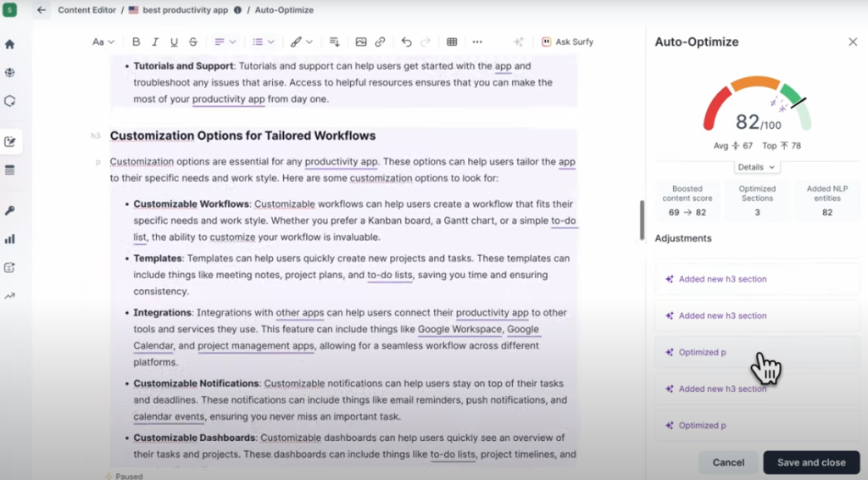Open the Home icon in the sidebar
Screen dimensions: 868x480
[x=10, y=44]
